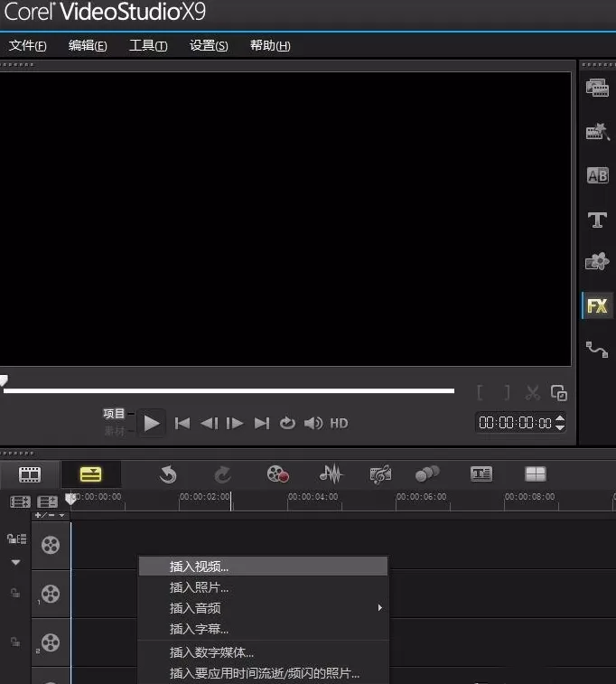
Task: Open the Sound Mixer waveform icon
Action: pyautogui.click(x=331, y=474)
